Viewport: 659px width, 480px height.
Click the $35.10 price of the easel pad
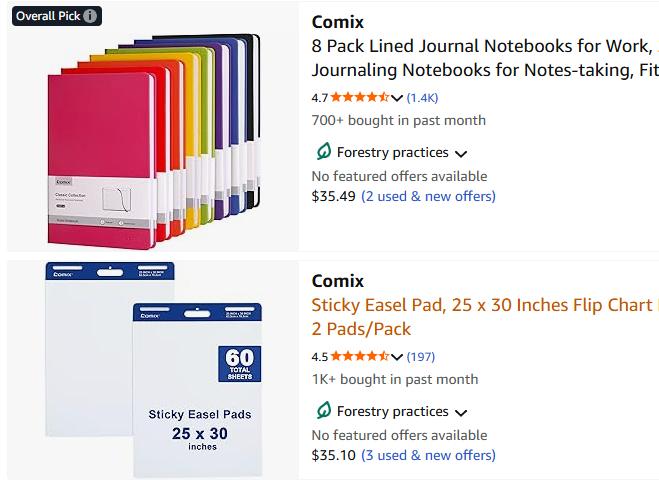coord(333,455)
